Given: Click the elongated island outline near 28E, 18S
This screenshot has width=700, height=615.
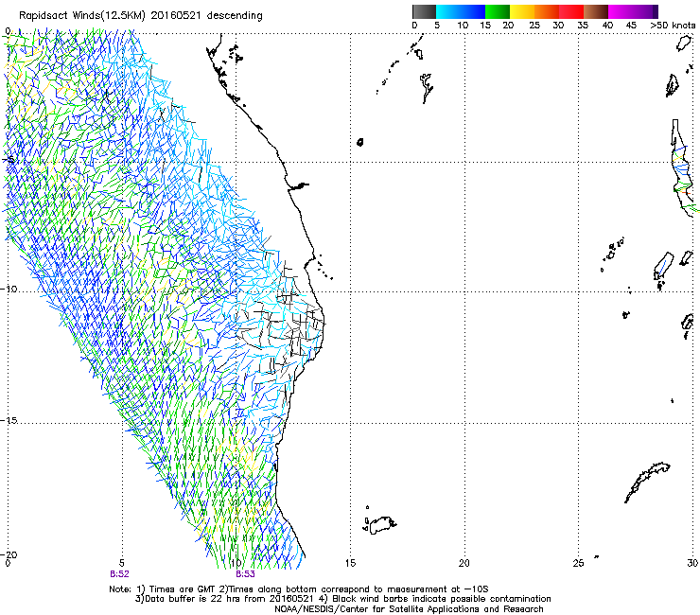Looking at the screenshot, I should [x=647, y=482].
